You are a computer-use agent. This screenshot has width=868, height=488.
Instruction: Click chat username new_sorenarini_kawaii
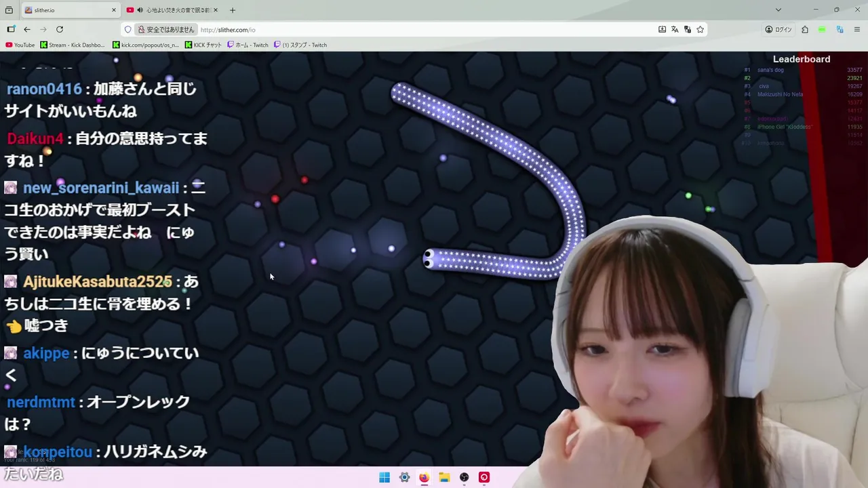tap(101, 188)
